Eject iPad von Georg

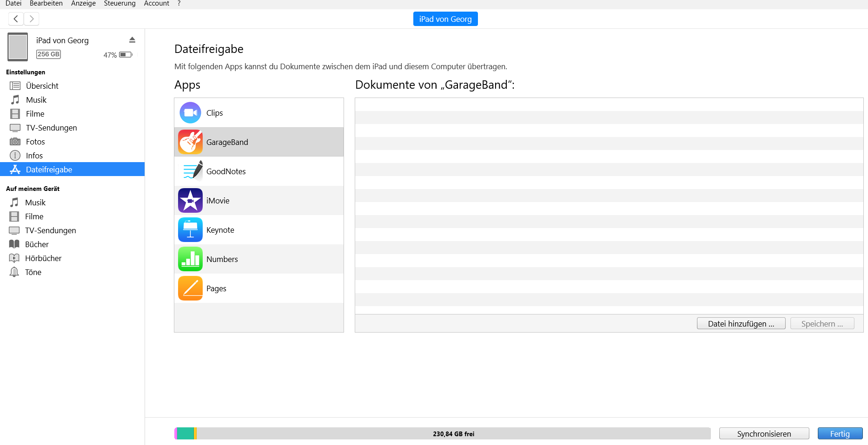coord(132,40)
